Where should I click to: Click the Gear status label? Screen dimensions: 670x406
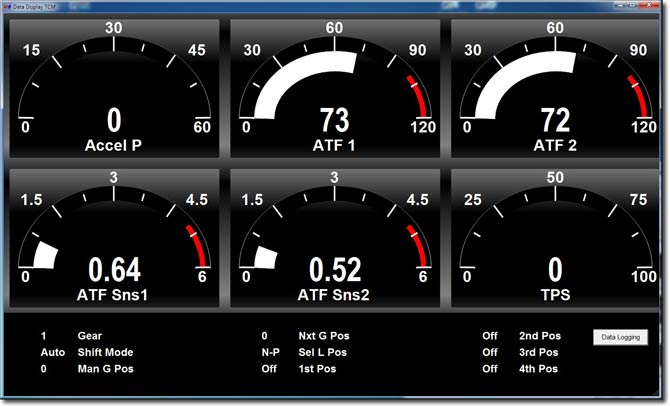[x=90, y=336]
